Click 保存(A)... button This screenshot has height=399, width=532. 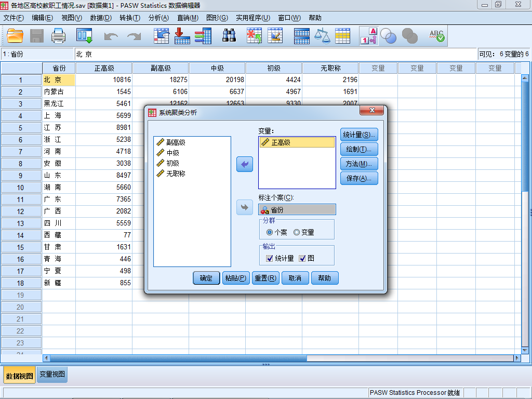(359, 179)
